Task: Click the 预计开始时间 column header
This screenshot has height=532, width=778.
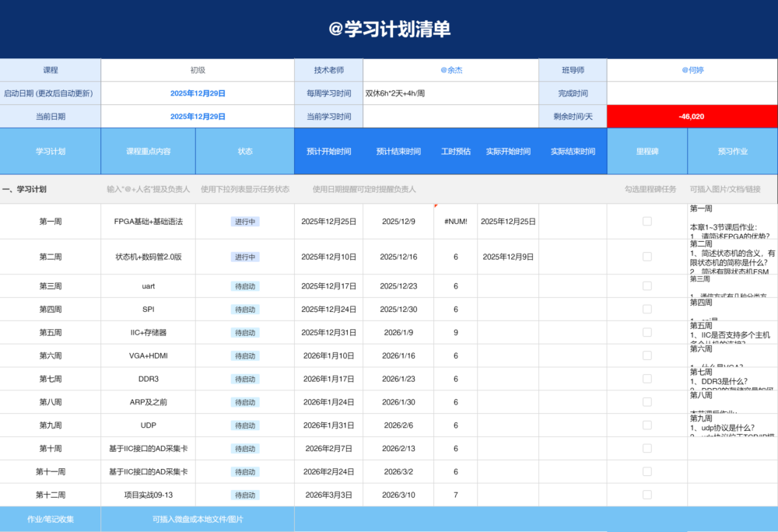Action: point(328,152)
